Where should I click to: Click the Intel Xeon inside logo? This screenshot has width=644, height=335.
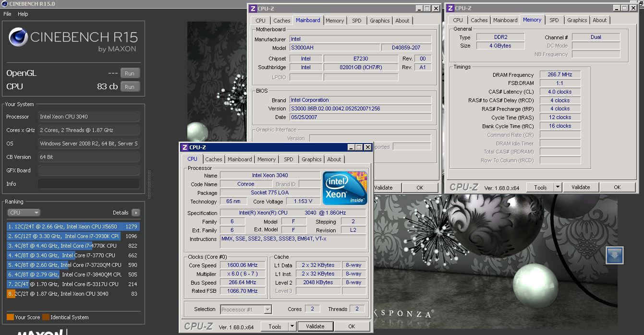click(x=345, y=188)
